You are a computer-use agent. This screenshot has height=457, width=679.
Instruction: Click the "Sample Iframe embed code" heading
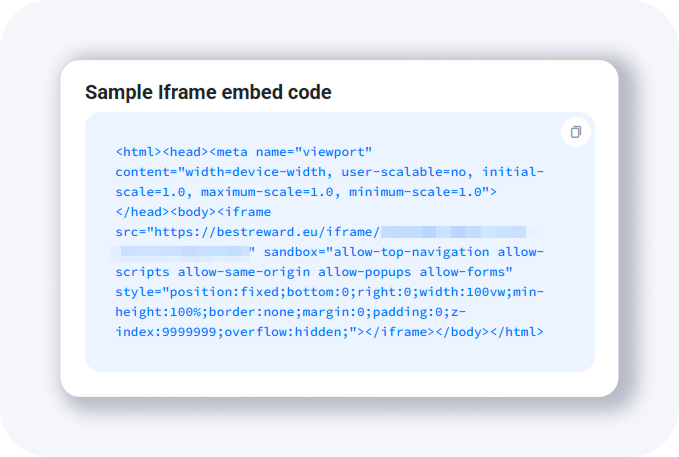[208, 92]
